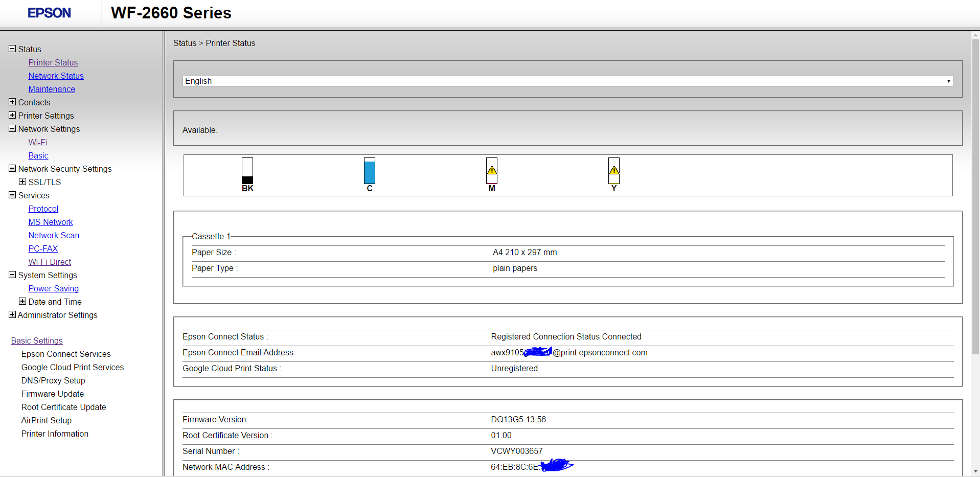The height and width of the screenshot is (477, 980).
Task: Collapse the Status tree section
Action: pyautogui.click(x=12, y=49)
